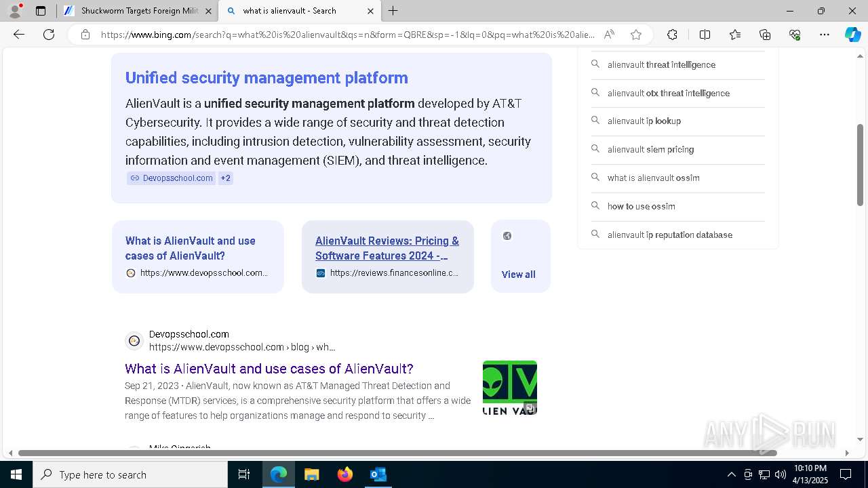Open Task View on the taskbar
The image size is (868, 488).
tap(244, 474)
